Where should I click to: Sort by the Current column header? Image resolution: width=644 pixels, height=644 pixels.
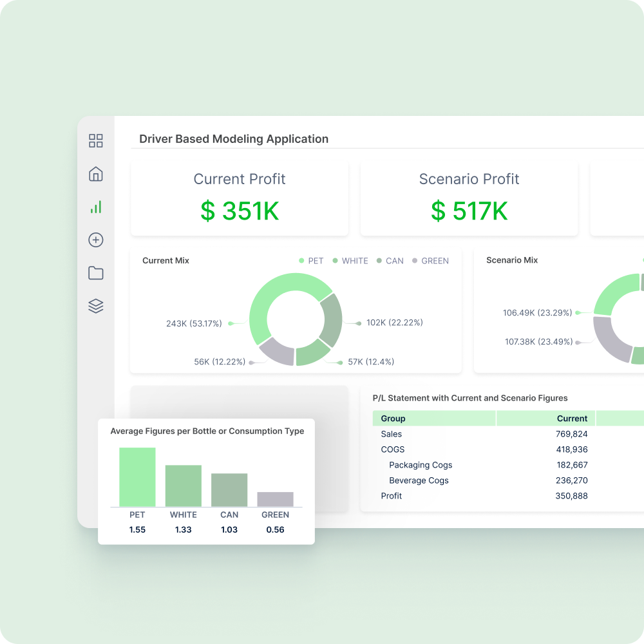[572, 418]
